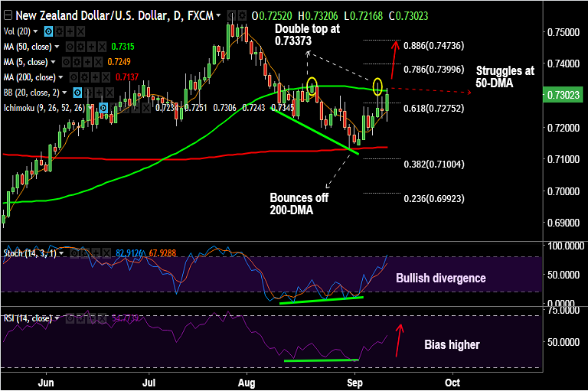Click the Stoch value 82.9126
The width and height of the screenshot is (588, 391).
pyautogui.click(x=129, y=253)
